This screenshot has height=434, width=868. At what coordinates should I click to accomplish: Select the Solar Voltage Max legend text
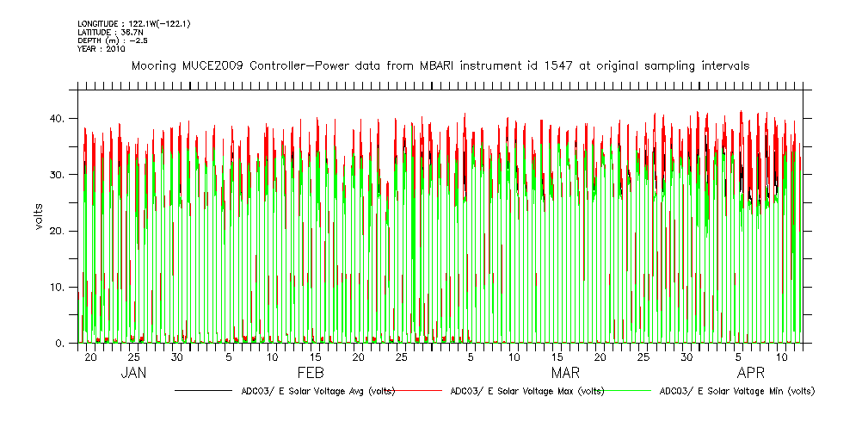coord(527,391)
